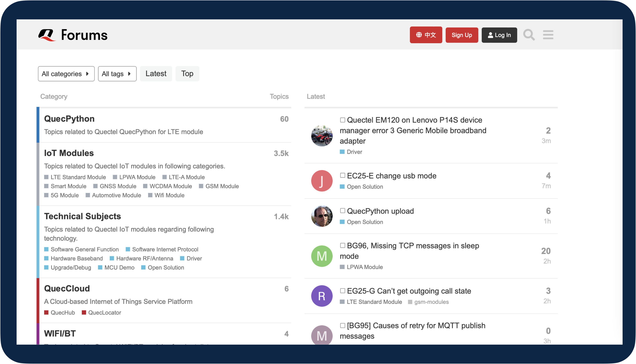Select the LTE-A Module subcategory
This screenshot has height=364, width=636.
(183, 177)
